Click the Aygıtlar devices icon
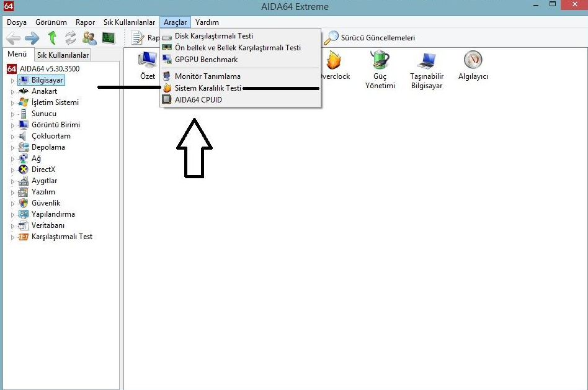This screenshot has width=588, height=390. tap(23, 181)
